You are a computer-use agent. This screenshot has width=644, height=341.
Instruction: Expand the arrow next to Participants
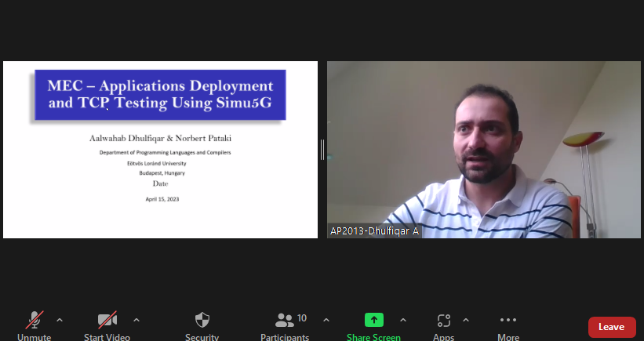326,320
